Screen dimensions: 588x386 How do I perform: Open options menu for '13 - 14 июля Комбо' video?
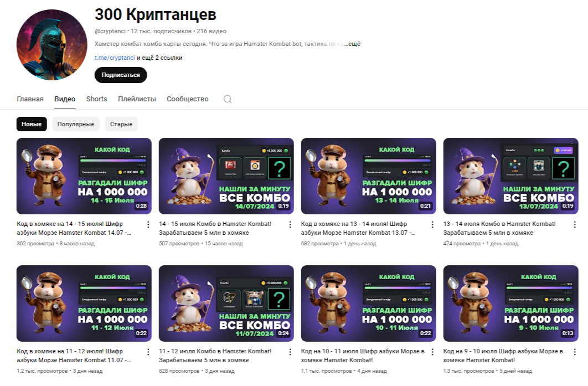(x=575, y=224)
